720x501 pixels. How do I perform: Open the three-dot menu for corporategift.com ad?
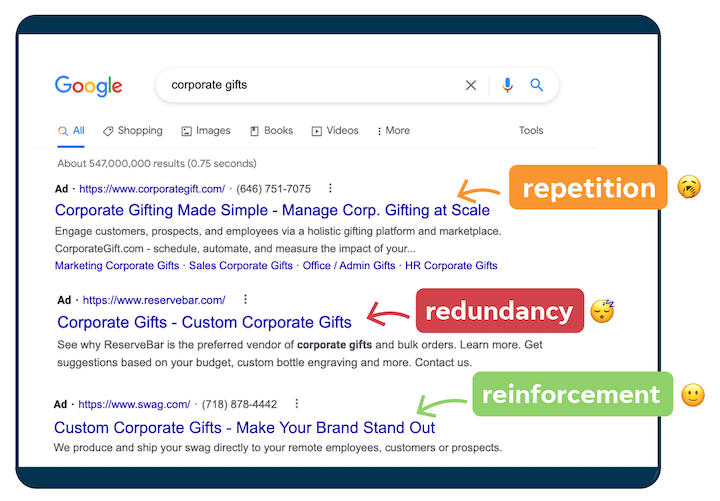click(330, 188)
